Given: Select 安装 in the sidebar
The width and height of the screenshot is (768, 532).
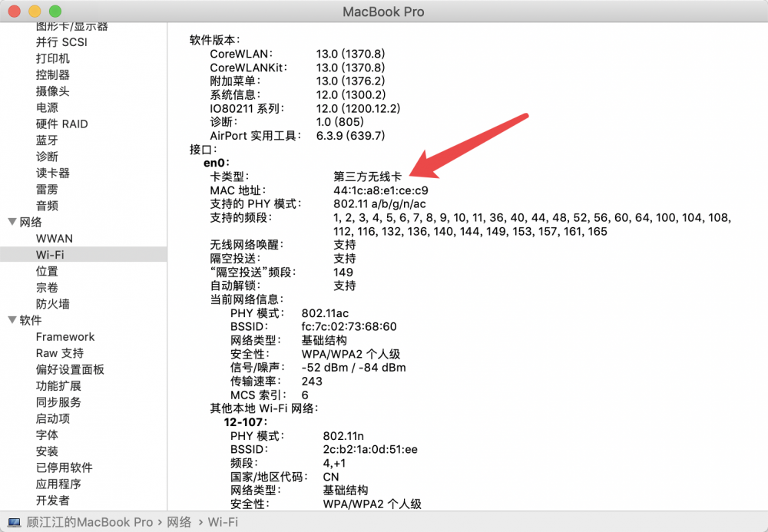Looking at the screenshot, I should click(47, 451).
